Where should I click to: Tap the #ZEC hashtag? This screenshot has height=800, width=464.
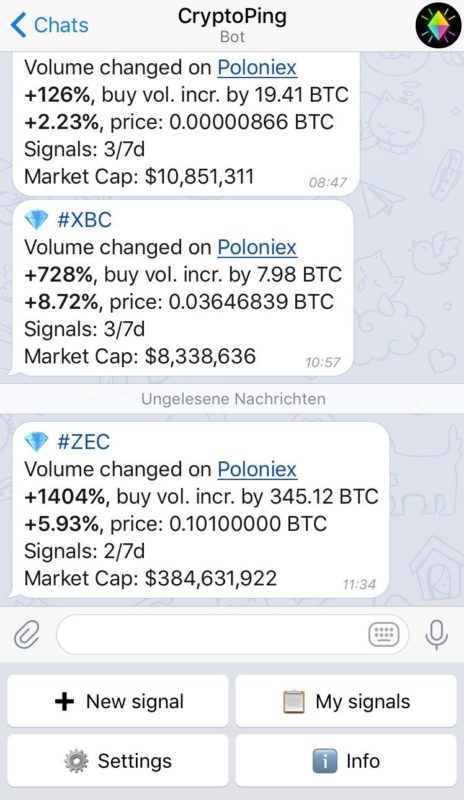pyautogui.click(x=84, y=442)
